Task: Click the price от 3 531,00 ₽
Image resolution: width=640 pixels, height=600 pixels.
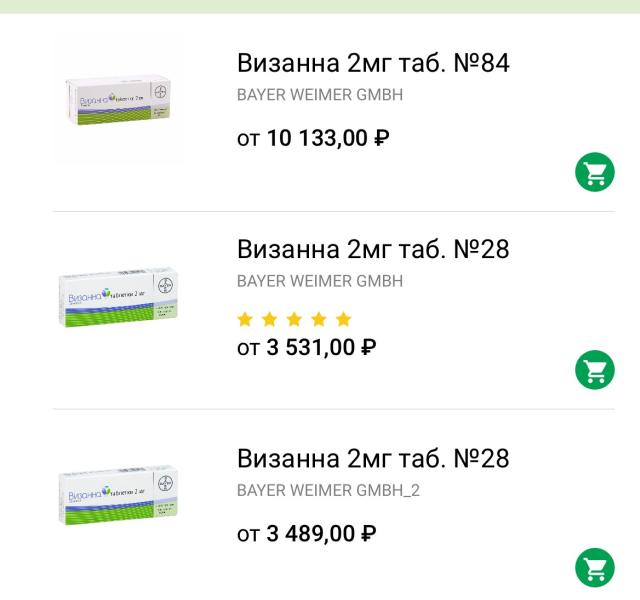Action: click(x=306, y=348)
